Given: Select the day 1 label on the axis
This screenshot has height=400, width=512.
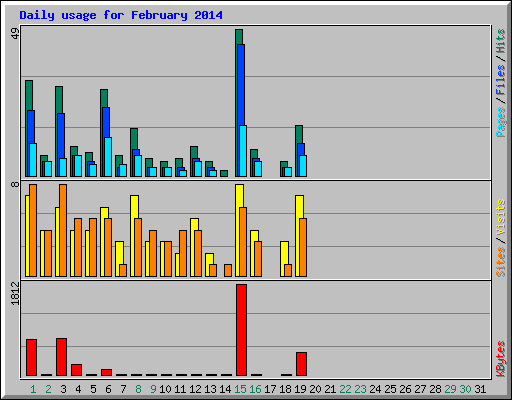Looking at the screenshot, I should (33, 389).
